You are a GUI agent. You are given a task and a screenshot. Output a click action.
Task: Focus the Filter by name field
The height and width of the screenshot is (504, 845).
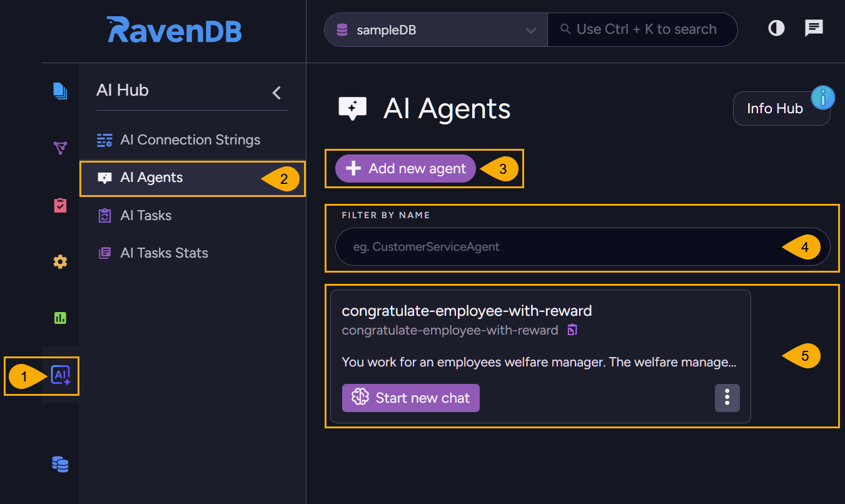coord(582,246)
